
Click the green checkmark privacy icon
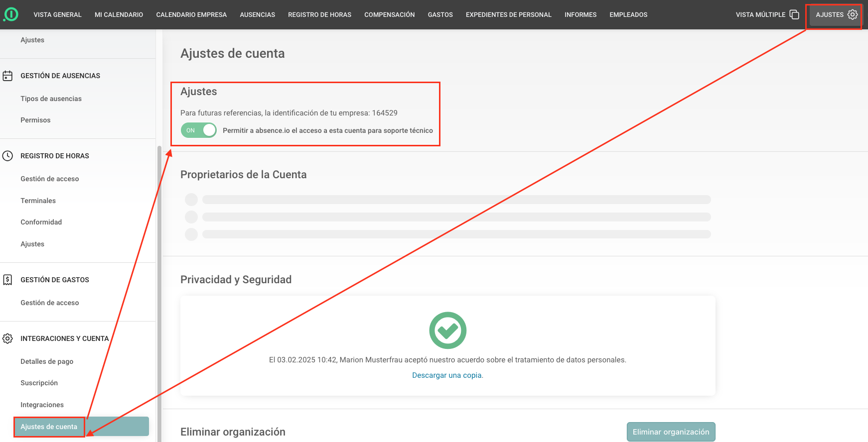tap(447, 331)
